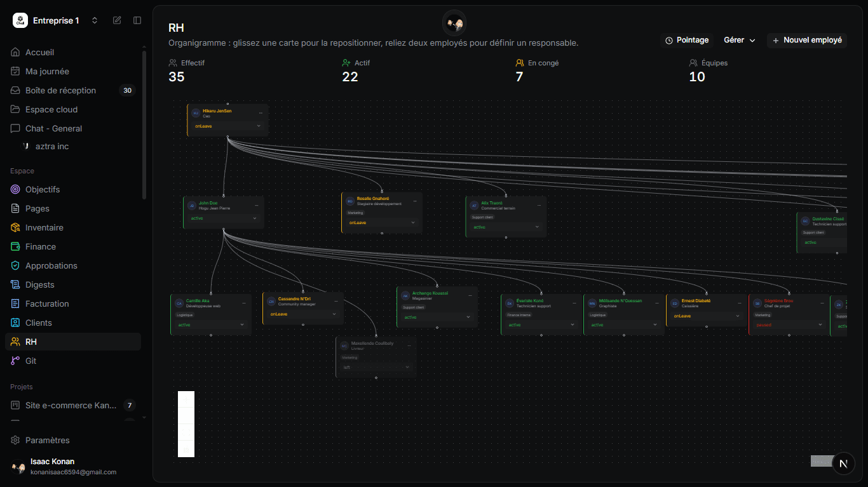Go to Accueil in the sidebar
Viewport: 868px width, 487px height.
pos(73,52)
